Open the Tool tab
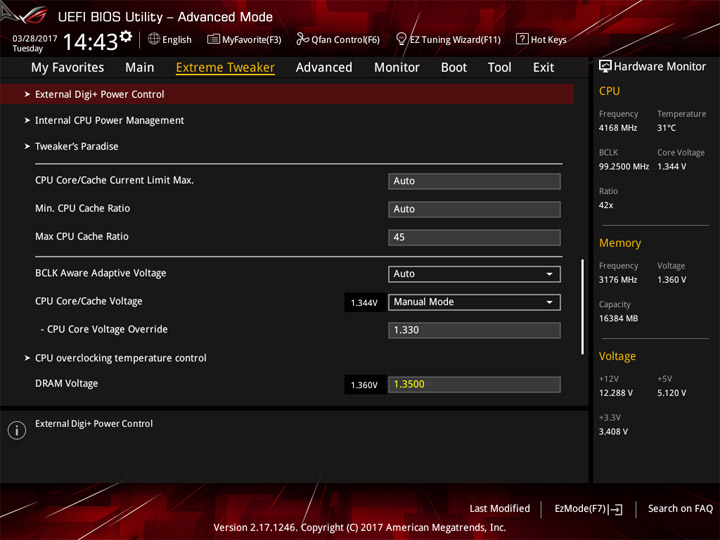This screenshot has width=720, height=540. [x=500, y=68]
